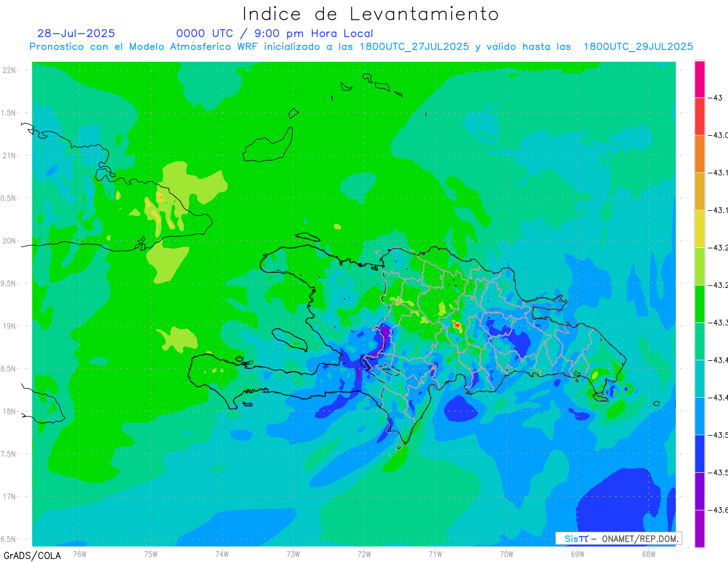Select the '21N' latitude label
Screen dimensions: 728x562
10,155
